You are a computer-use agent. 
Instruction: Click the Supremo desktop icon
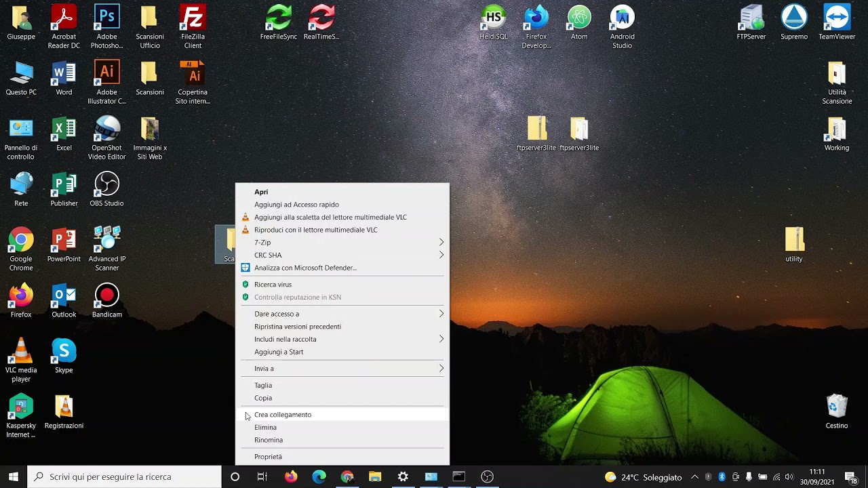tap(794, 22)
